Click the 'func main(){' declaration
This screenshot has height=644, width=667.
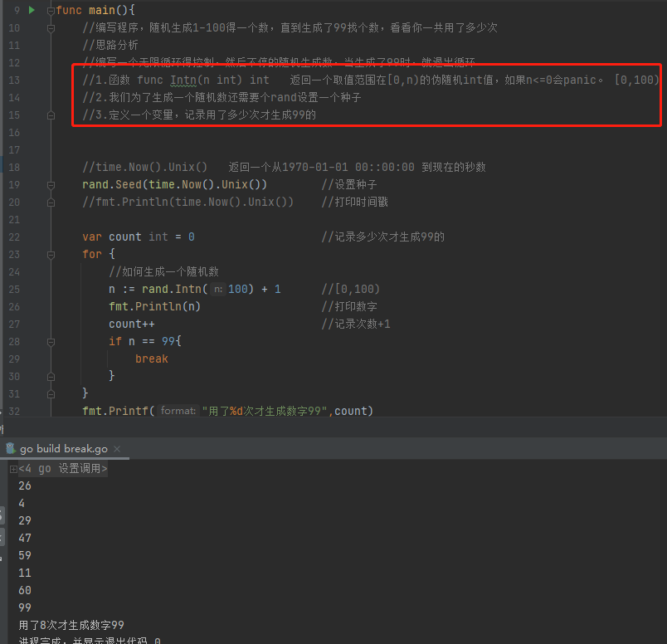[x=95, y=10]
